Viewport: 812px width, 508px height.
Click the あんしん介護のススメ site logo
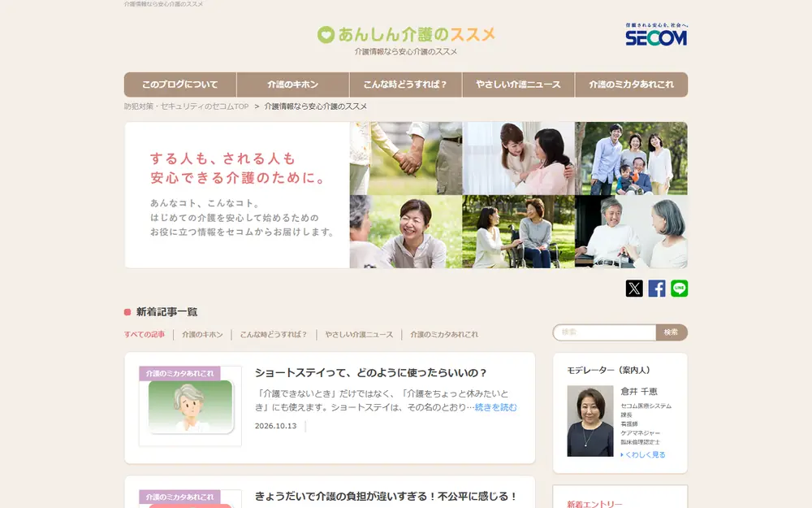(x=406, y=35)
